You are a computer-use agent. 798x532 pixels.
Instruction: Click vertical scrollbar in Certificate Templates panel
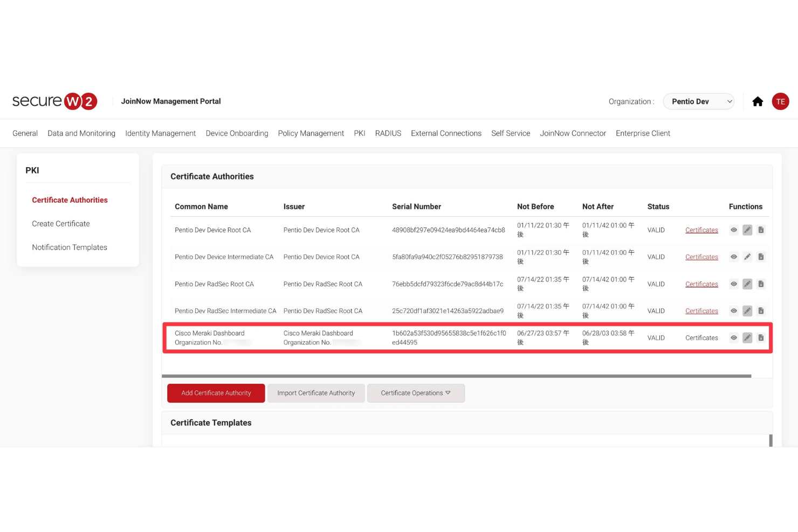click(x=771, y=440)
